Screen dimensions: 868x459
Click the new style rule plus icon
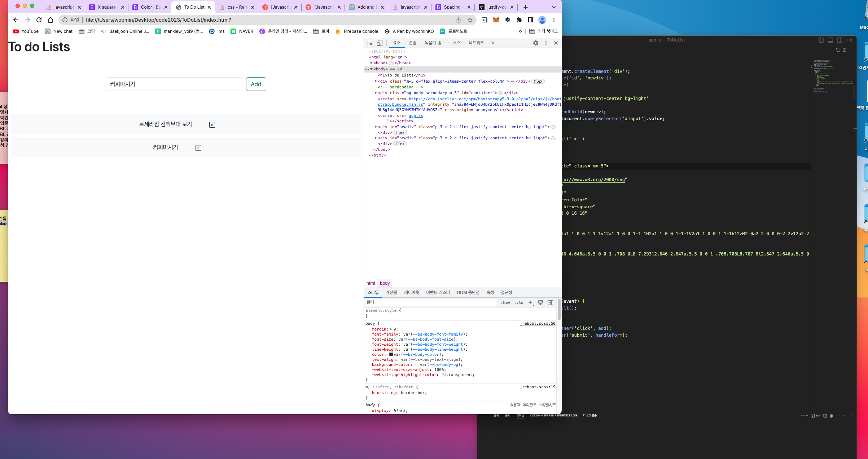530,303
